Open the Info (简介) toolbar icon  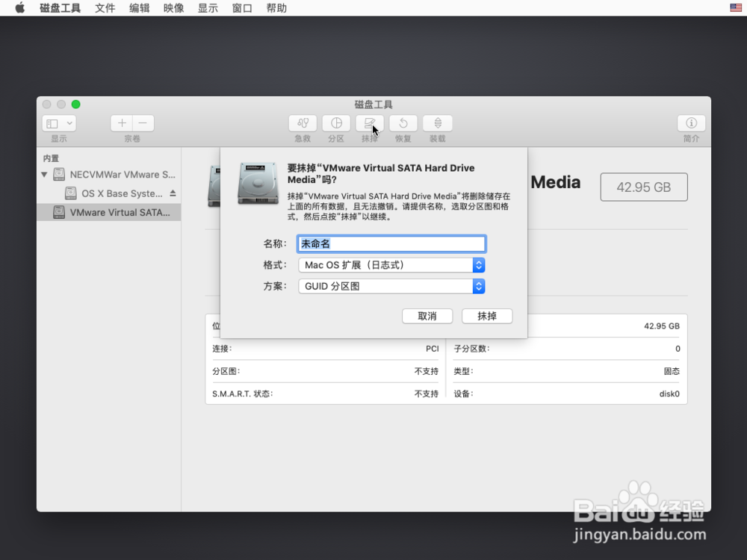coord(691,123)
